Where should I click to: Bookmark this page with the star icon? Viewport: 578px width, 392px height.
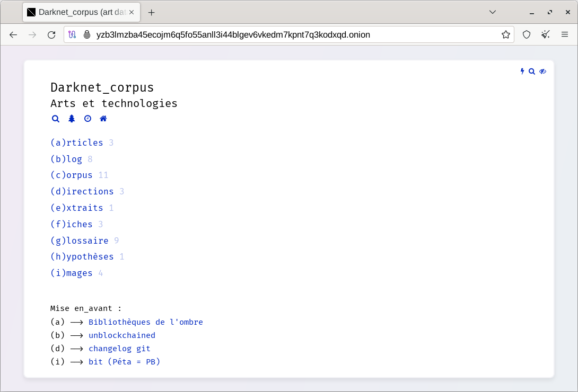[505, 35]
